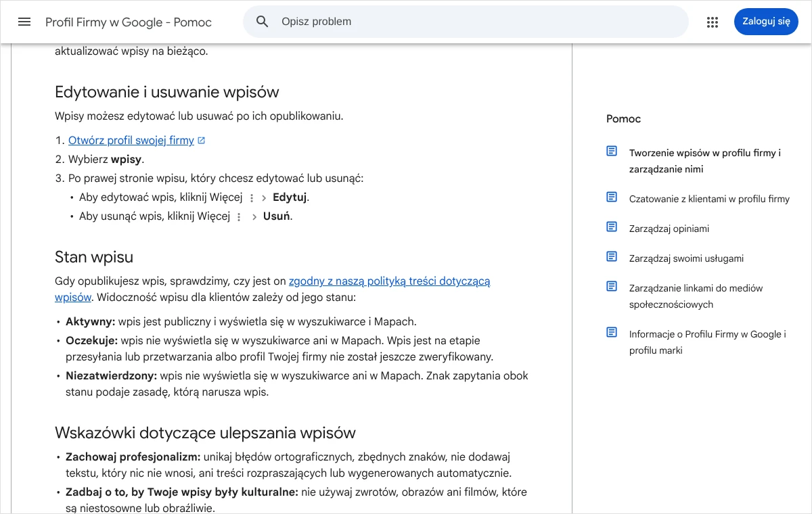
Task: Click the Profil Firmy w Google - Pomoc title
Action: coord(129,22)
